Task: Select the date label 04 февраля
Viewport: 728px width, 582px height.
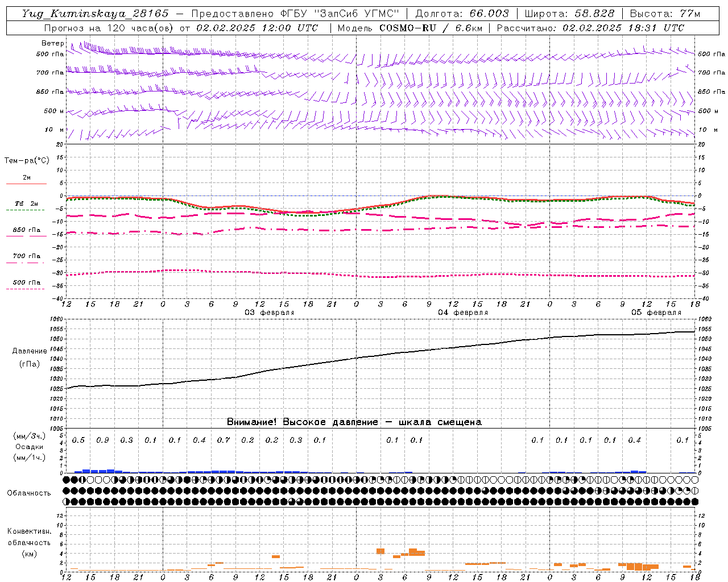Action: (463, 313)
